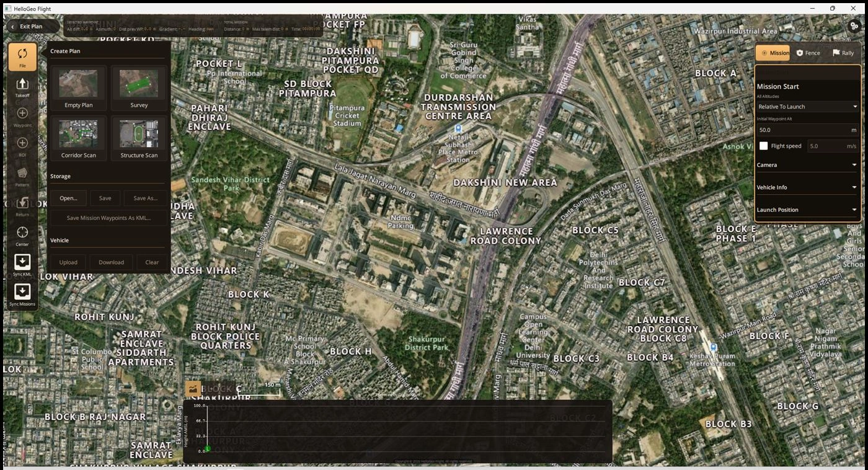Switch to the Fence tab

pyautogui.click(x=808, y=53)
